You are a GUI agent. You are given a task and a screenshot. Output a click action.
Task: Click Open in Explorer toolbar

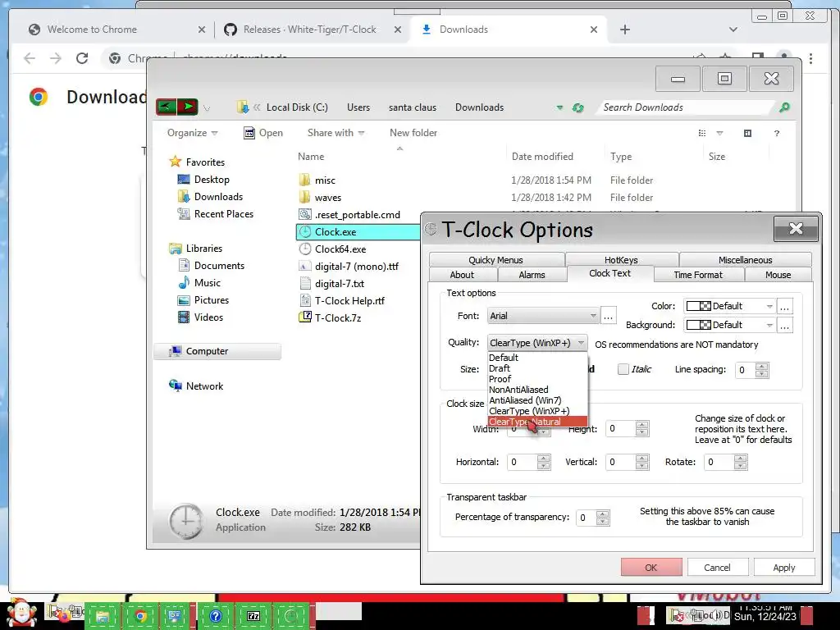[x=263, y=133]
